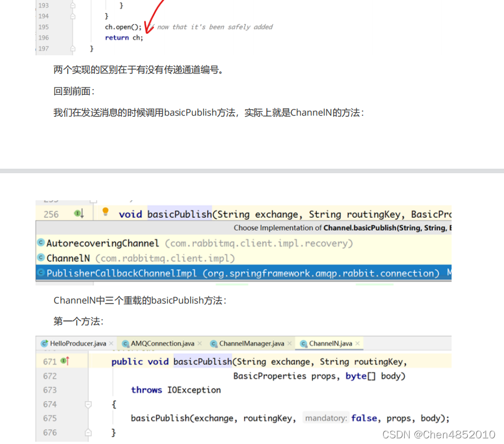
Task: Close the HelloProducer.java tab
Action: pos(111,344)
